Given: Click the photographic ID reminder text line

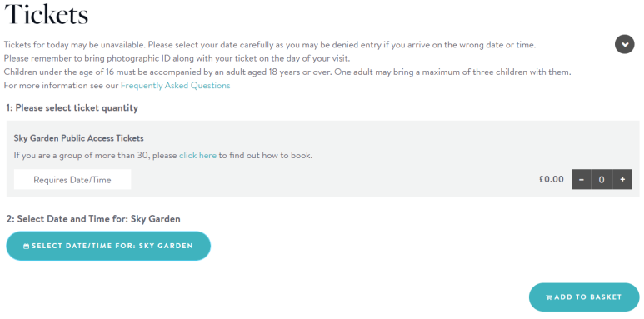Looking at the screenshot, I should (x=177, y=58).
